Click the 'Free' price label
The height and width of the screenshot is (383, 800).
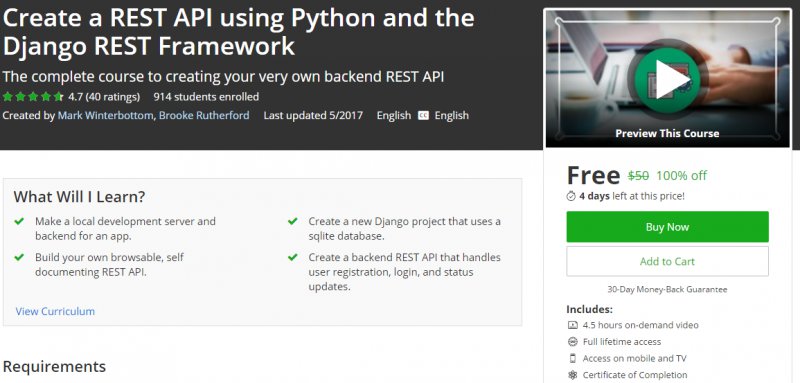(593, 175)
